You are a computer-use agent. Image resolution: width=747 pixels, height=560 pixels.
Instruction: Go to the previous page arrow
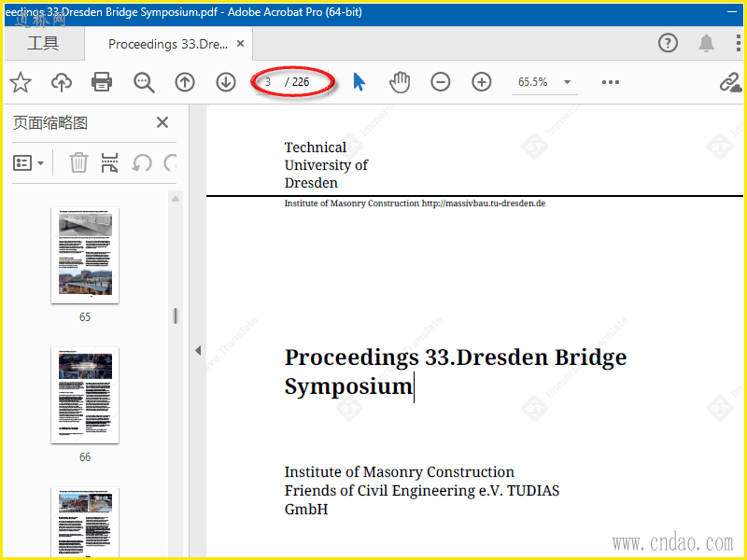[185, 82]
